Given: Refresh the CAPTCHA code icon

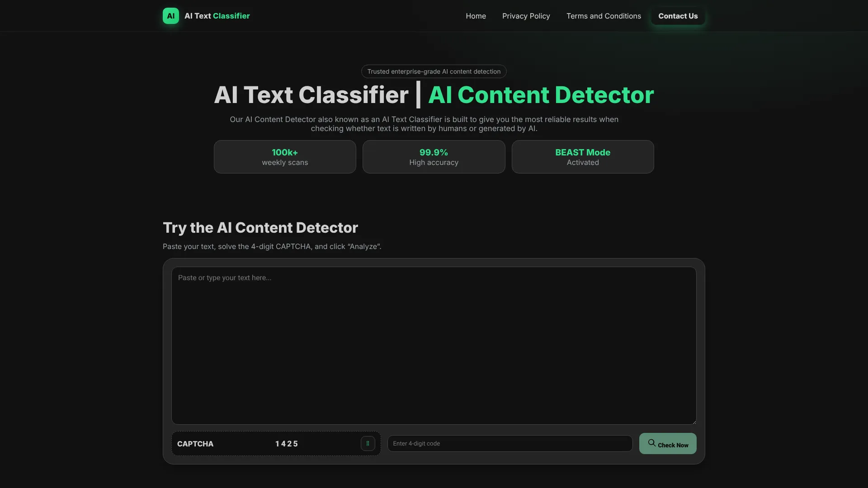Looking at the screenshot, I should tap(368, 444).
